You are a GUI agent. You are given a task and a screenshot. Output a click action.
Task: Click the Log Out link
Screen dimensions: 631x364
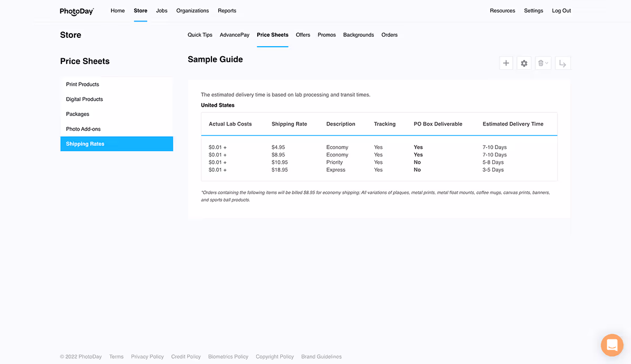[562, 11]
